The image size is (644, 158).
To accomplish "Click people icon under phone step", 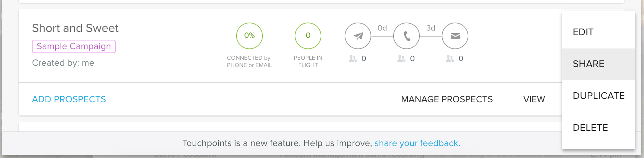I will [x=401, y=58].
